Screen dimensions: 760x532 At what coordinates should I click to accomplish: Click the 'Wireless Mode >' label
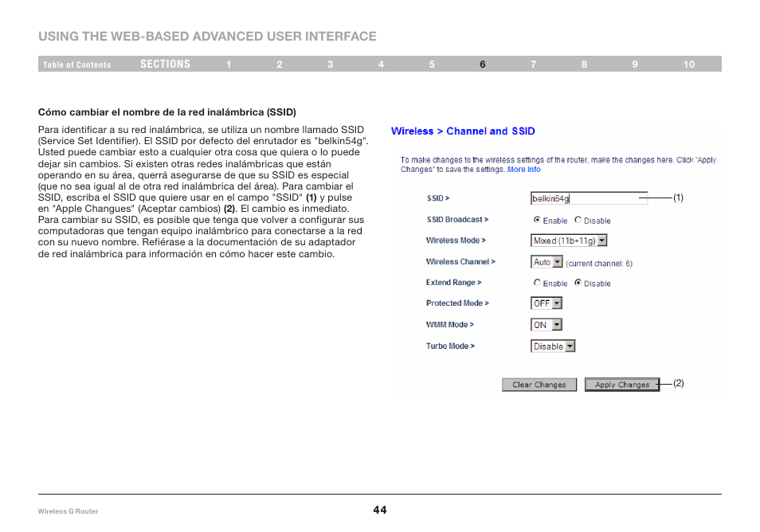pyautogui.click(x=456, y=241)
